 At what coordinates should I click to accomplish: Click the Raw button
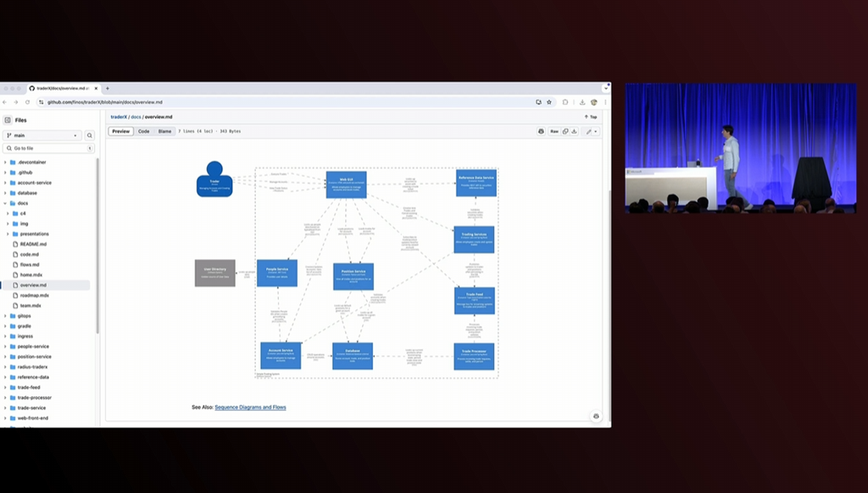(554, 131)
